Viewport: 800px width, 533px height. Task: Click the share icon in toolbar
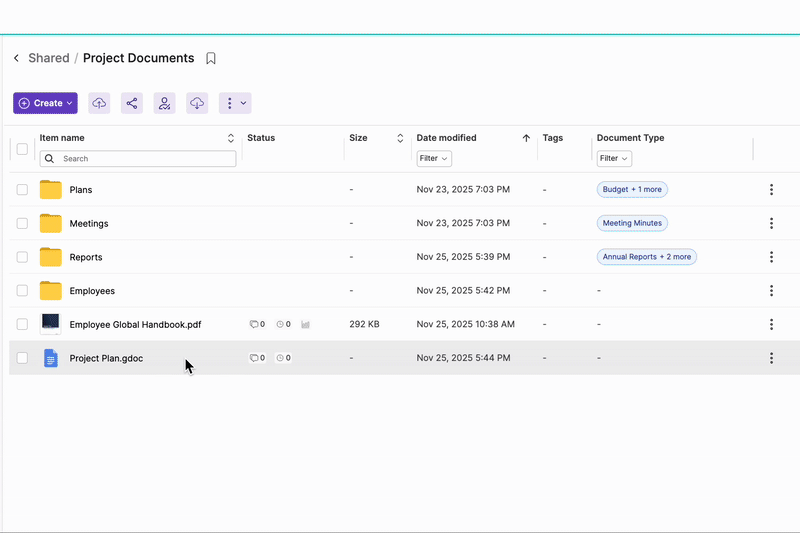pyautogui.click(x=131, y=103)
